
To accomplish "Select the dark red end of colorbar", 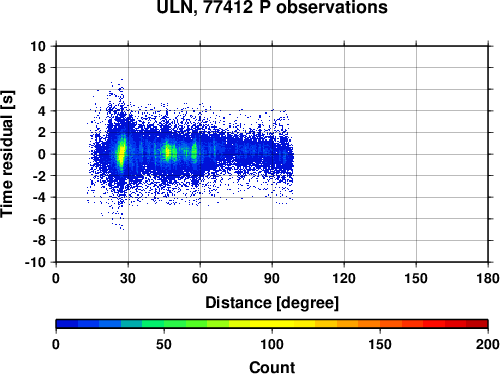I will click(x=477, y=324).
